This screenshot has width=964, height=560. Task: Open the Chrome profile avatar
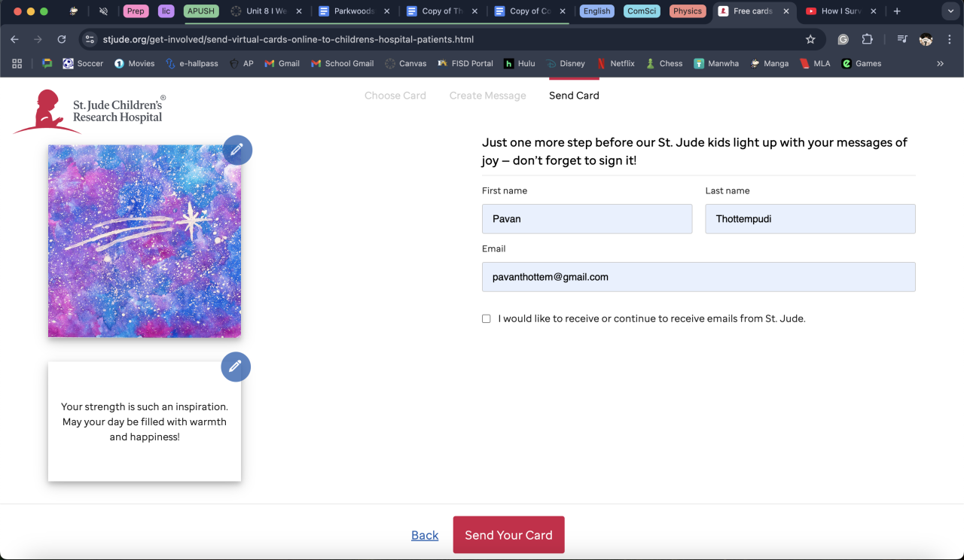click(x=926, y=39)
